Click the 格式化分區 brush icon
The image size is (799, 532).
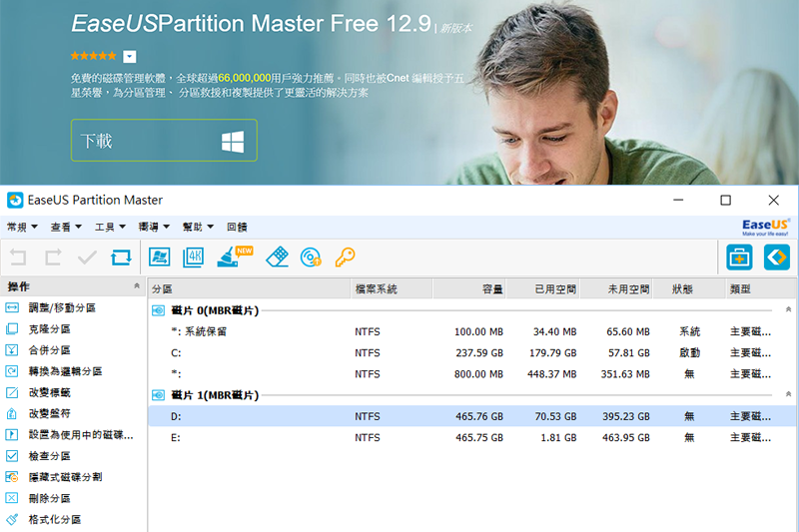pos(12,519)
